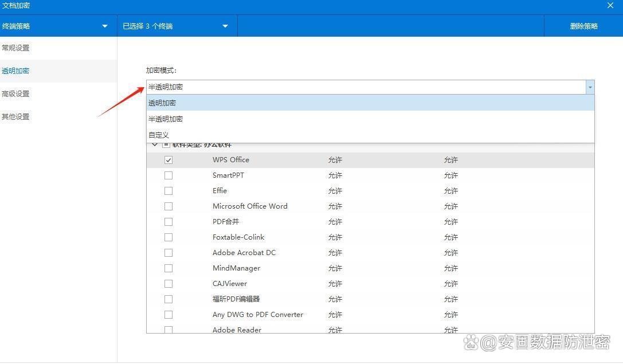
Task: Click the 删除策略 button
Action: [x=583, y=26]
